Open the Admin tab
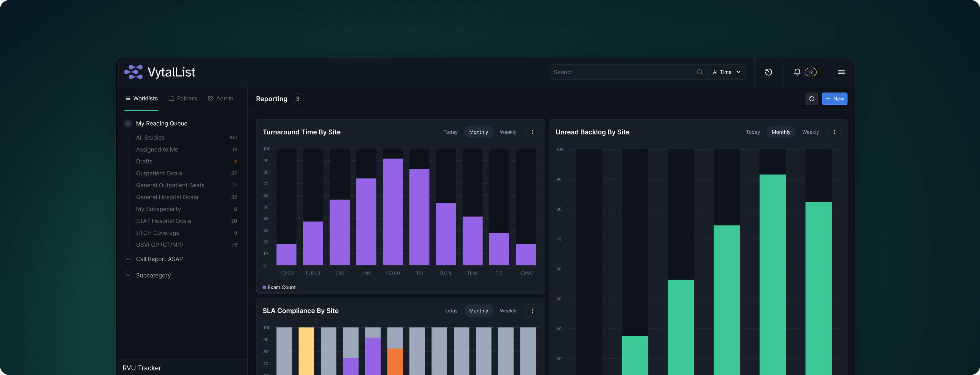Screen dimensions: 980x375 click(x=220, y=98)
